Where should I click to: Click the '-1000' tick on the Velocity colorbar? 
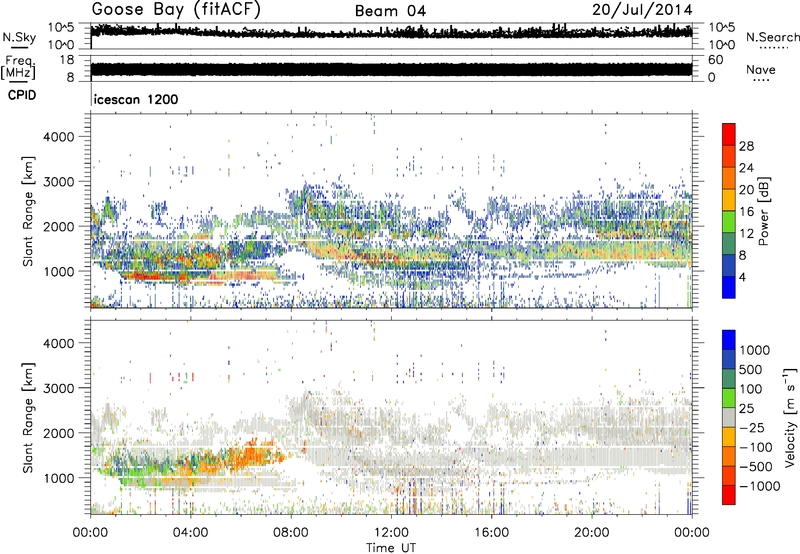click(760, 486)
